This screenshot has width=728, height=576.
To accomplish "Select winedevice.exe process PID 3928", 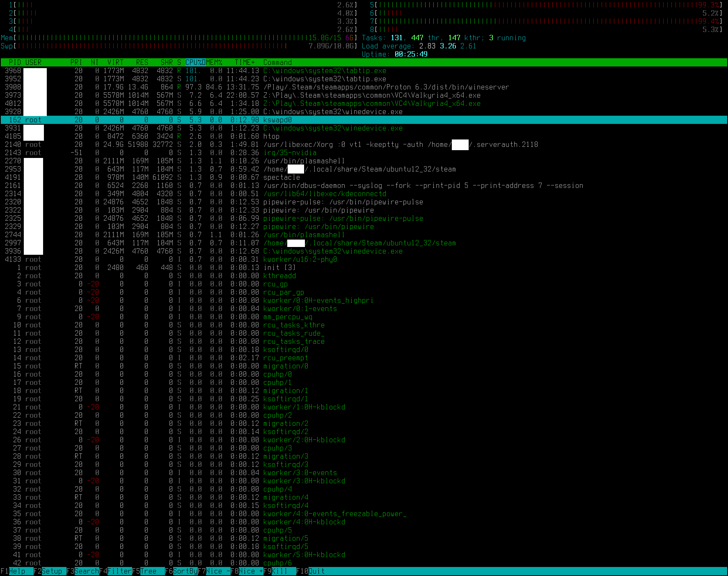I will (x=364, y=112).
